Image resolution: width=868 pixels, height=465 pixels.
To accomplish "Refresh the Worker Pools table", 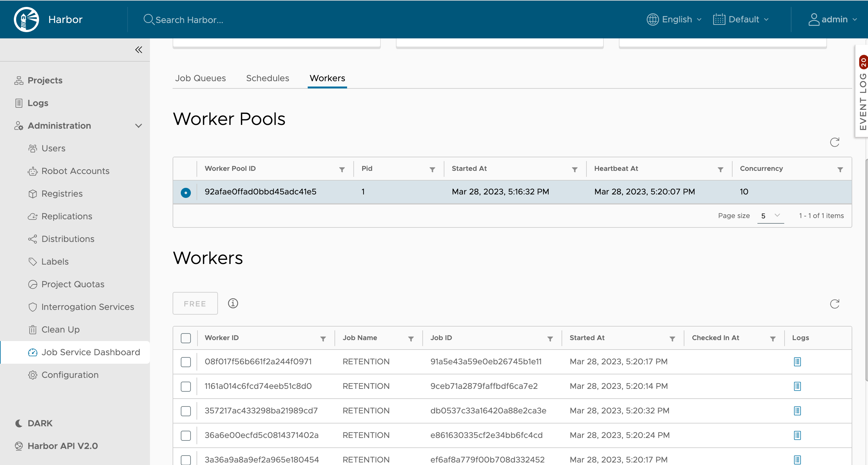I will [x=834, y=142].
